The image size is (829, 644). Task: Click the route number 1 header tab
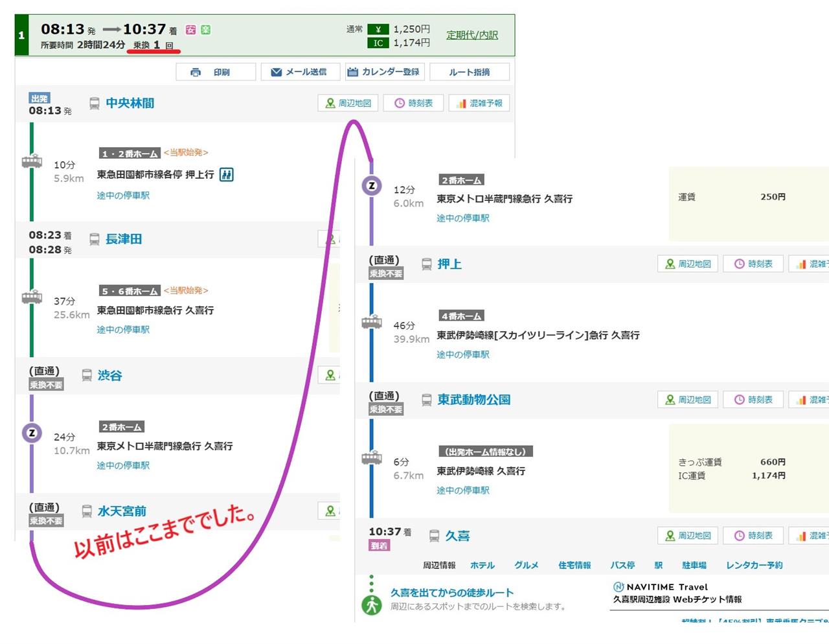click(21, 35)
